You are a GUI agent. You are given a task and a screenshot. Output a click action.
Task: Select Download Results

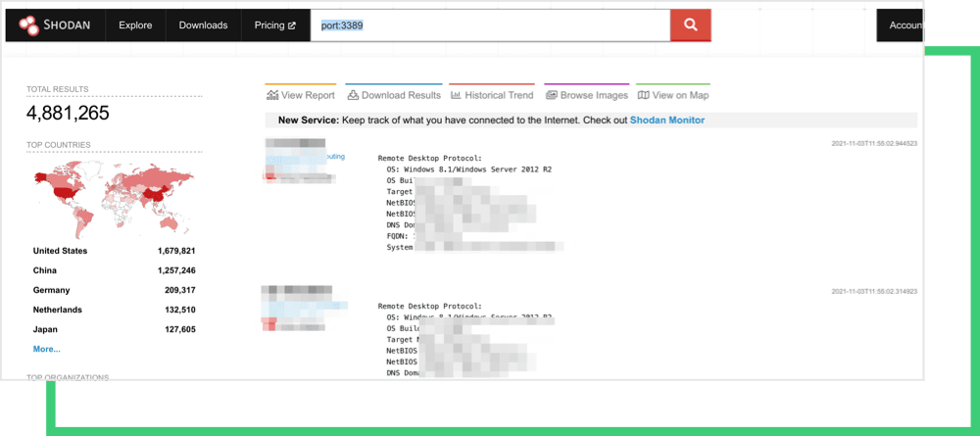pos(394,95)
